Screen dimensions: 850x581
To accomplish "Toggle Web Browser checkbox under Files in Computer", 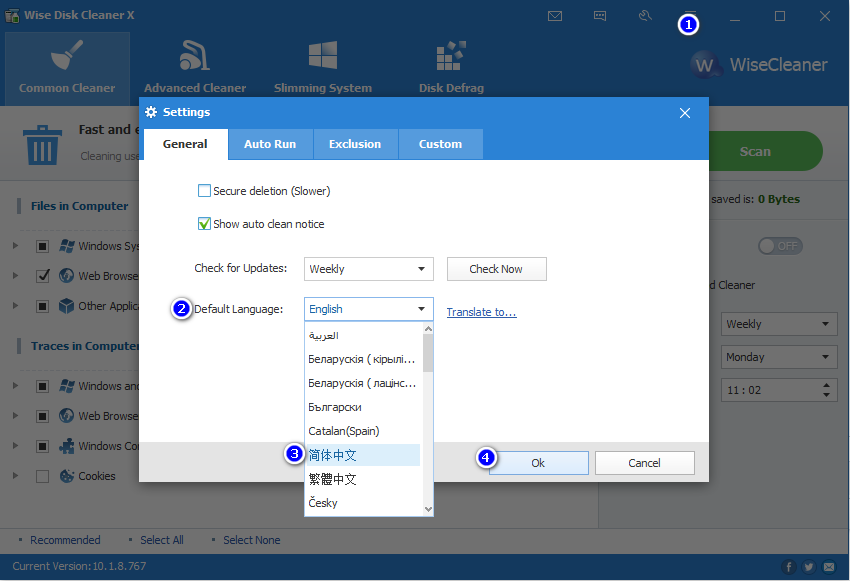I will 42,276.
